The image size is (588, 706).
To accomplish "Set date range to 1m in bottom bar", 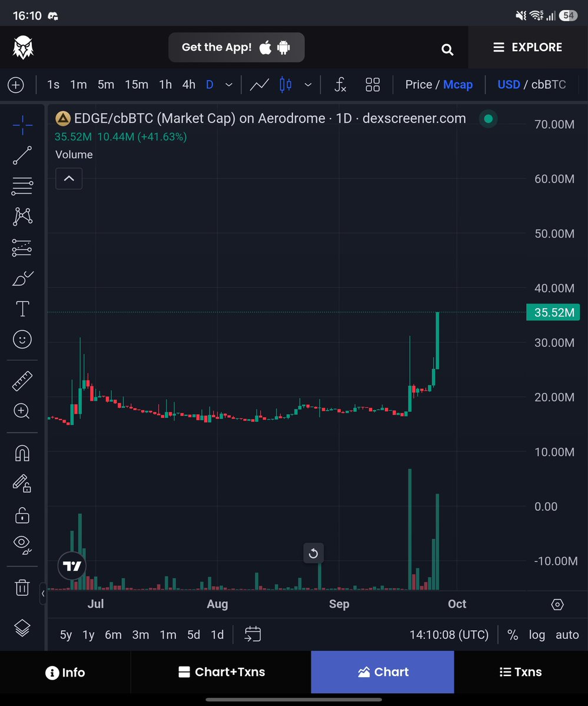I will 168,635.
